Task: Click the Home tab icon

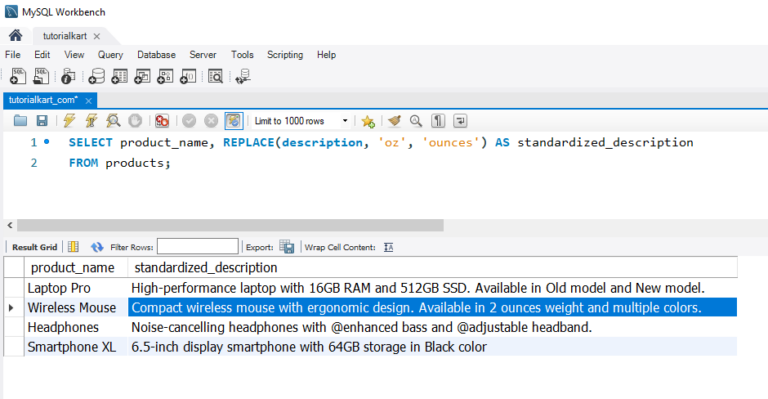Action: coord(15,35)
